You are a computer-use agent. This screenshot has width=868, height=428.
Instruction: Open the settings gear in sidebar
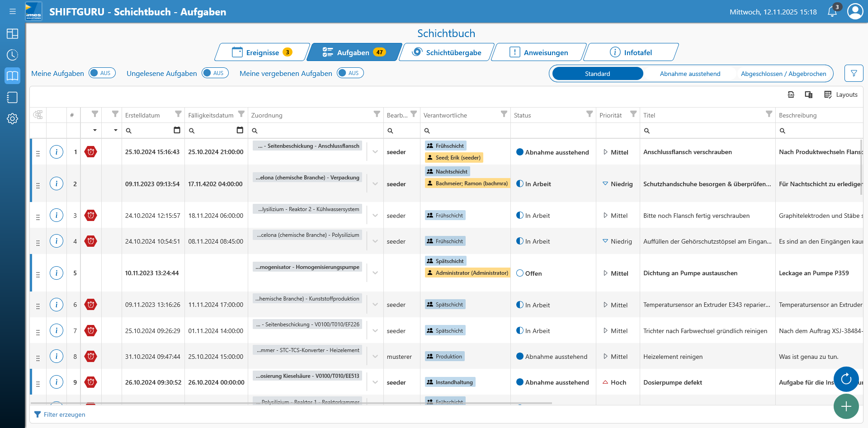[x=12, y=119]
